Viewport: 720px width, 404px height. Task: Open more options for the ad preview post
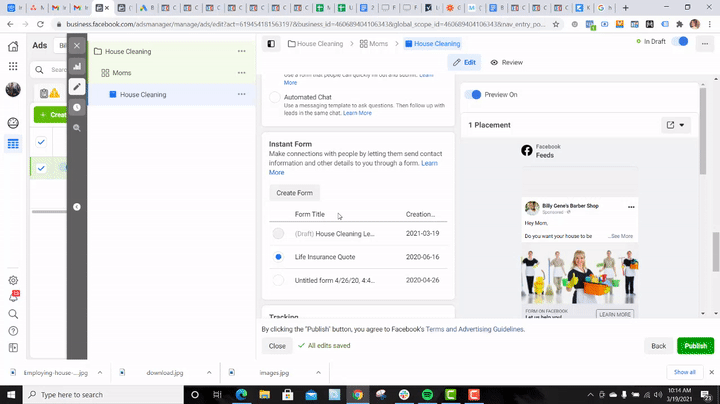tap(631, 207)
